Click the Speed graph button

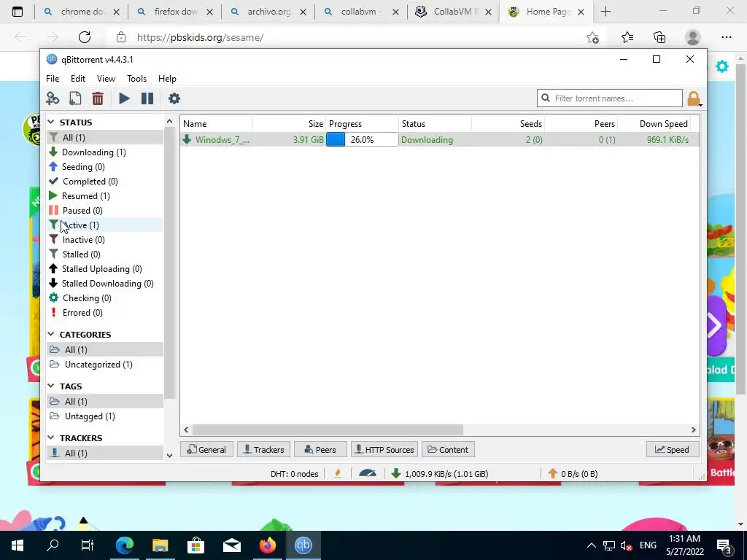(x=672, y=449)
